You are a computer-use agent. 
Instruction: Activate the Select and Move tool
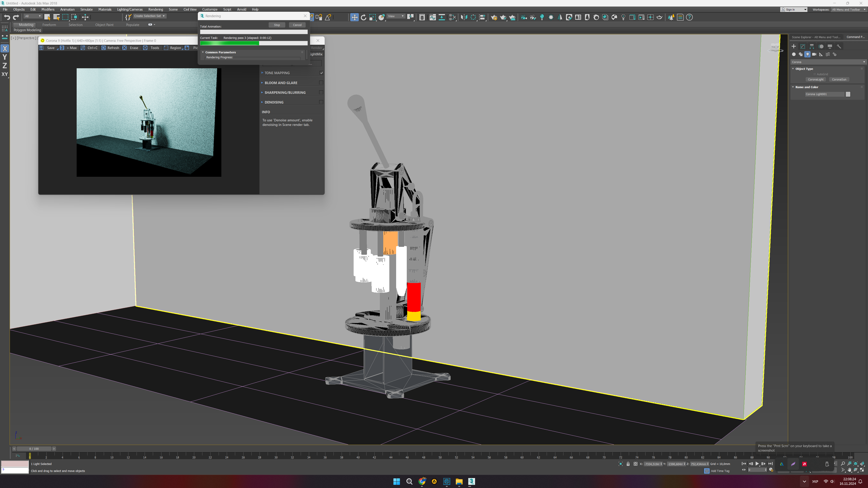point(355,17)
